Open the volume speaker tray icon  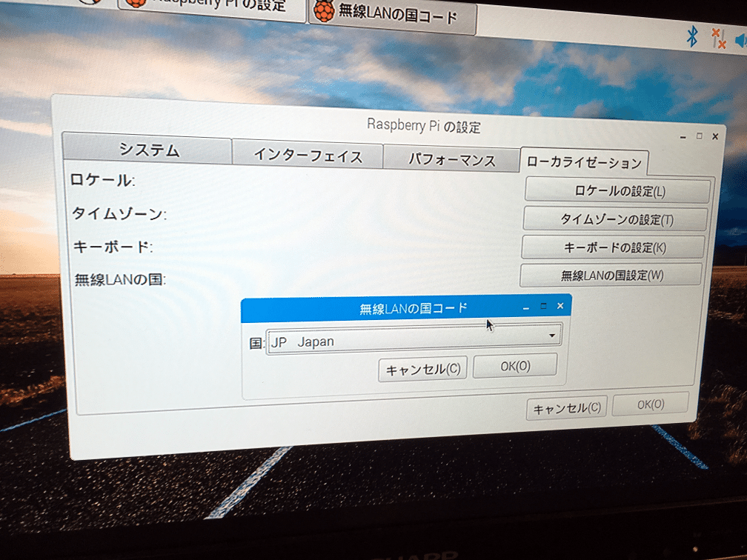click(x=741, y=41)
